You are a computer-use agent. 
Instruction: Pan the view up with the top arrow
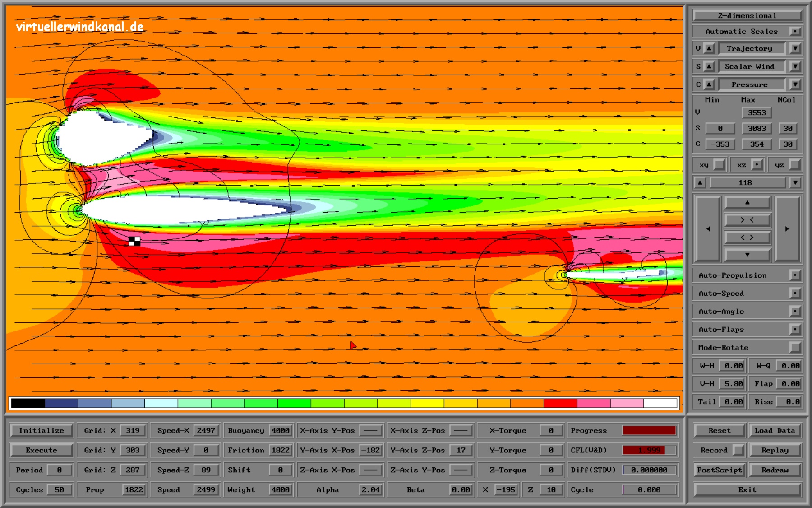tap(747, 202)
